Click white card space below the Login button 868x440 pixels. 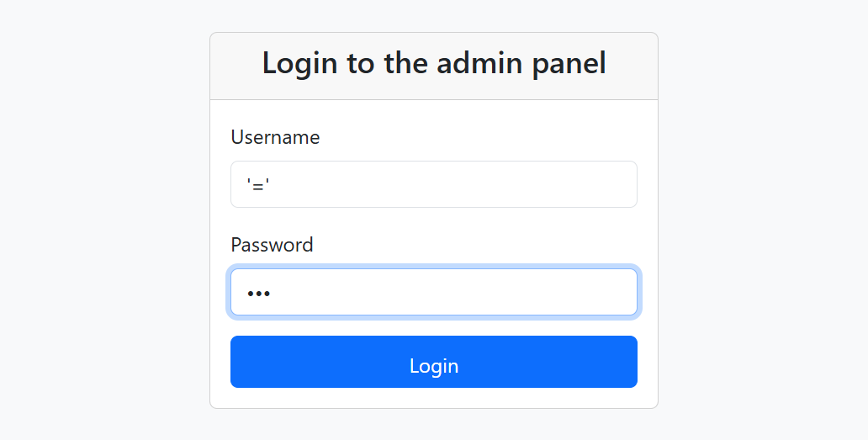434,398
